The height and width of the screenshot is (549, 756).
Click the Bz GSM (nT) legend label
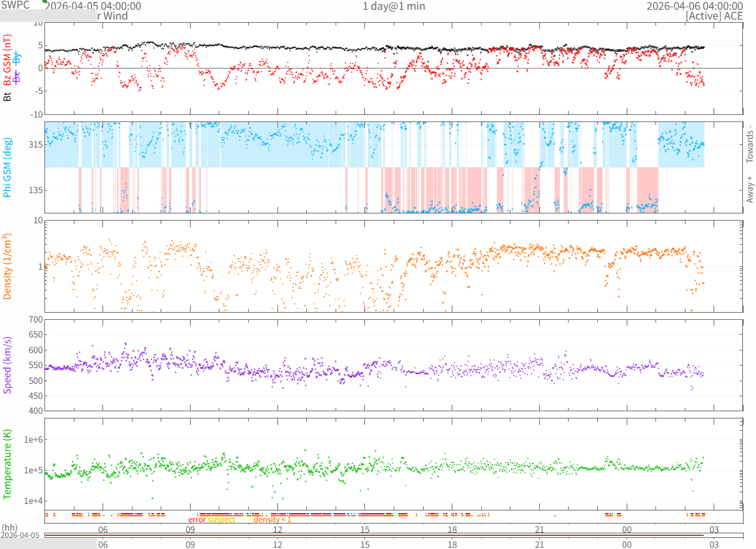click(x=8, y=60)
